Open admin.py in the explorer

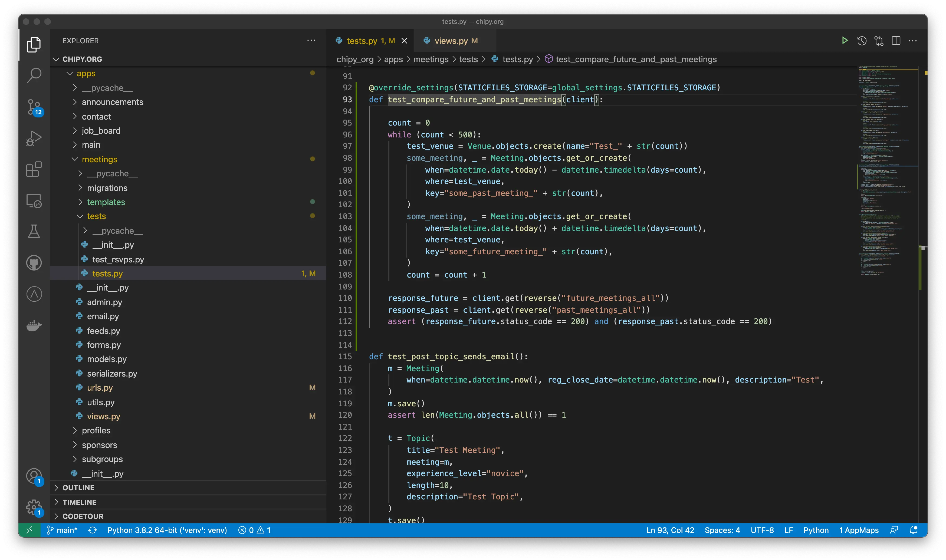pos(188,302)
